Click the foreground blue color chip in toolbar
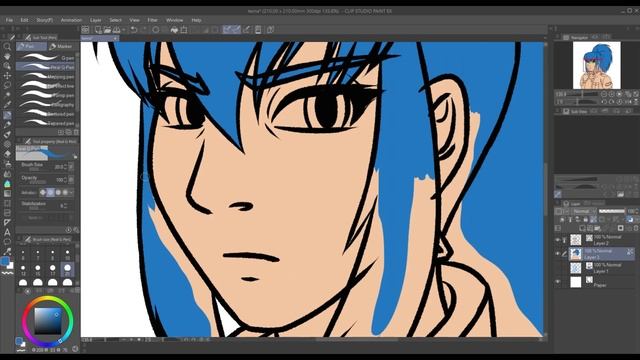 (x=5, y=261)
